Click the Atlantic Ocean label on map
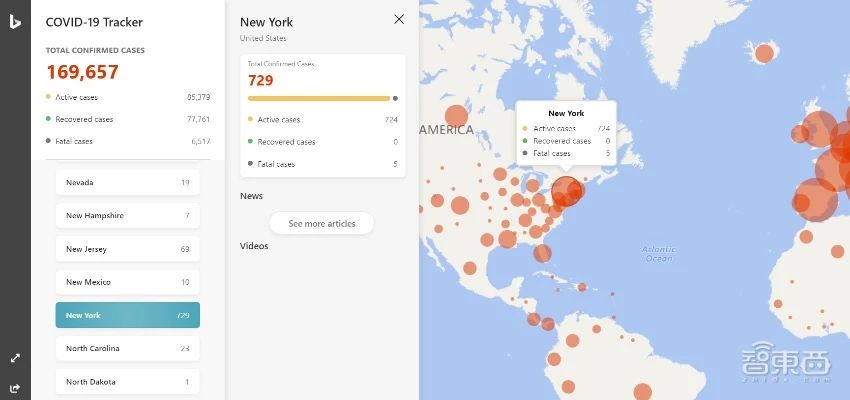850x400 pixels. coord(659,253)
